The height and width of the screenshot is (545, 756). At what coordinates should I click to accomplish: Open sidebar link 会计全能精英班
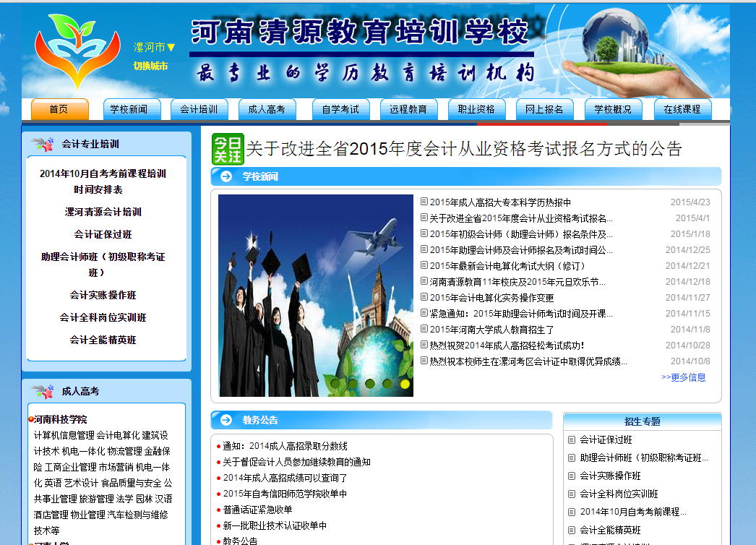[x=103, y=340]
